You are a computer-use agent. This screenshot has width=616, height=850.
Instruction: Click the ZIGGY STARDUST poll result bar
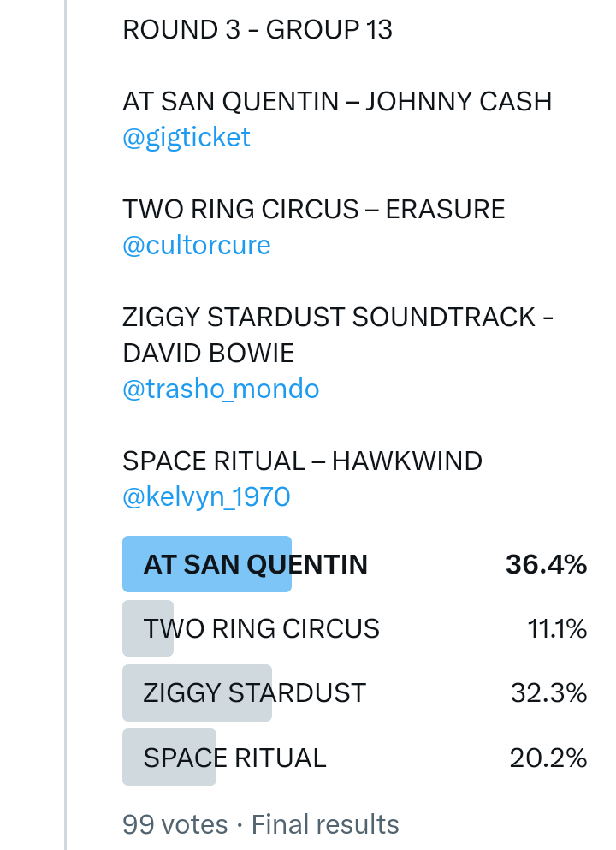tap(254, 692)
